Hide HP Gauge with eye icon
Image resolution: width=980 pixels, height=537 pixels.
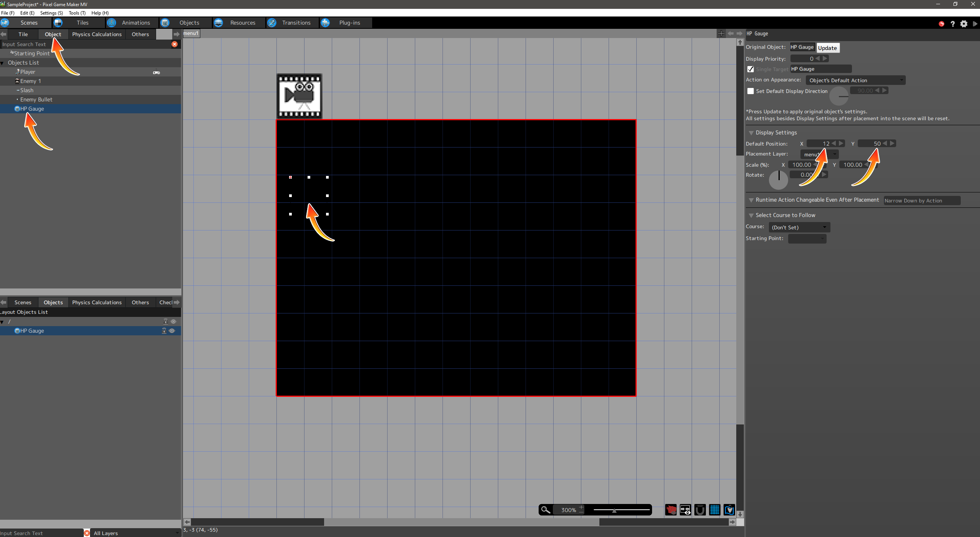(x=172, y=331)
